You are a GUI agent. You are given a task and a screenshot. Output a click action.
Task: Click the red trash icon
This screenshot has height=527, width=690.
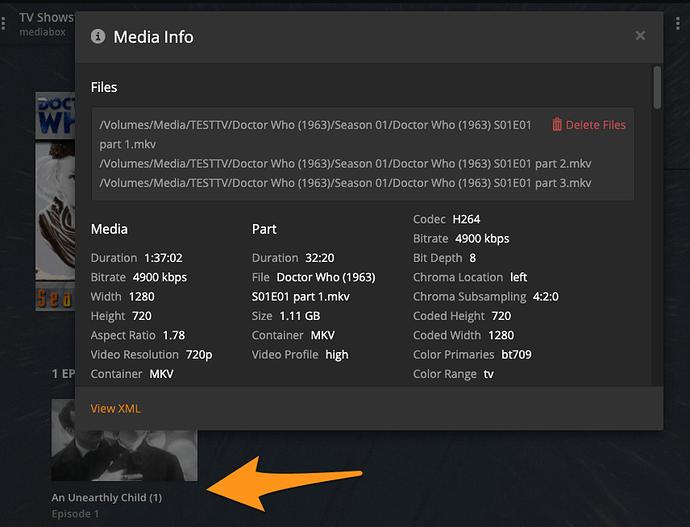[x=557, y=125]
